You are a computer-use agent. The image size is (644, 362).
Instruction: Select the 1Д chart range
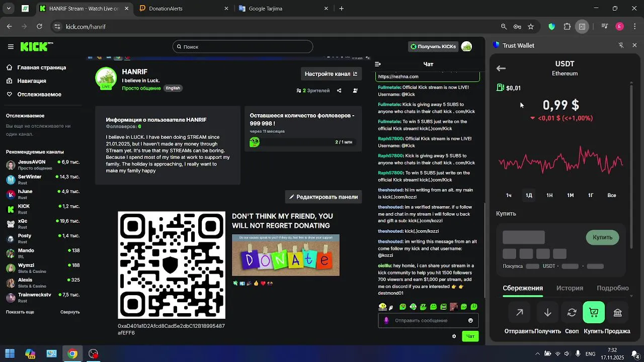point(529,195)
